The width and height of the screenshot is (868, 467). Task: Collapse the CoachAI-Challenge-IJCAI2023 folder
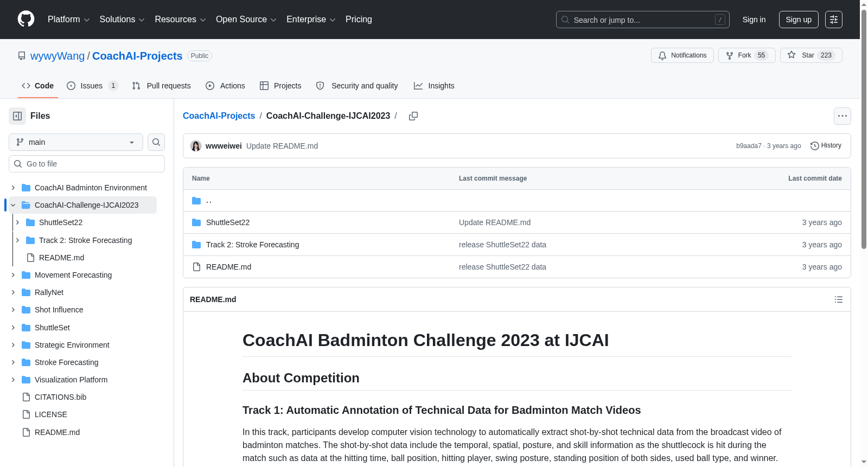point(13,205)
